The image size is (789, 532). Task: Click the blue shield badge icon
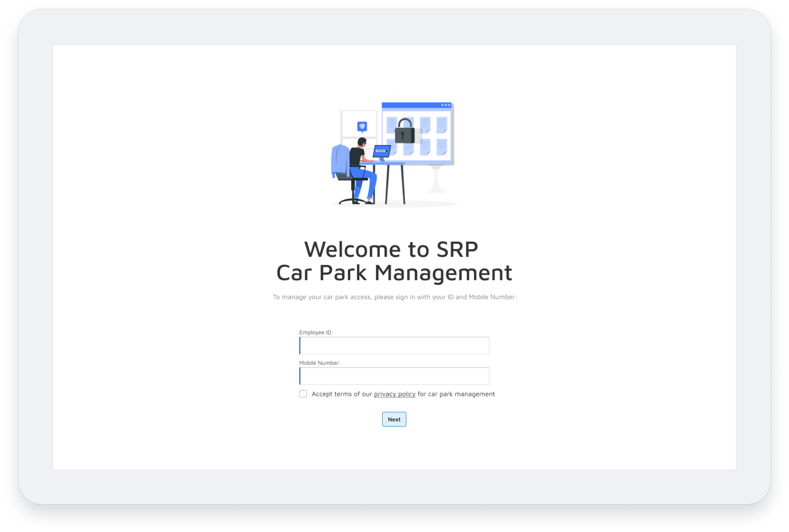362,126
